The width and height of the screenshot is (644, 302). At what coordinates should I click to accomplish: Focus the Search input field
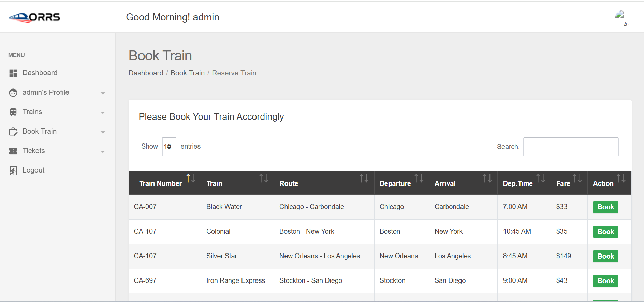[571, 147]
